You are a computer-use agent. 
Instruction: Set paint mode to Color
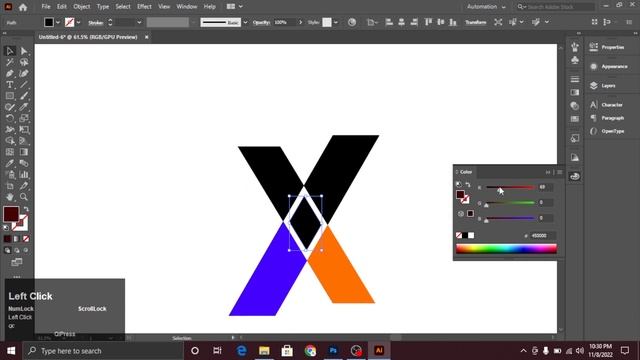[x=7, y=239]
